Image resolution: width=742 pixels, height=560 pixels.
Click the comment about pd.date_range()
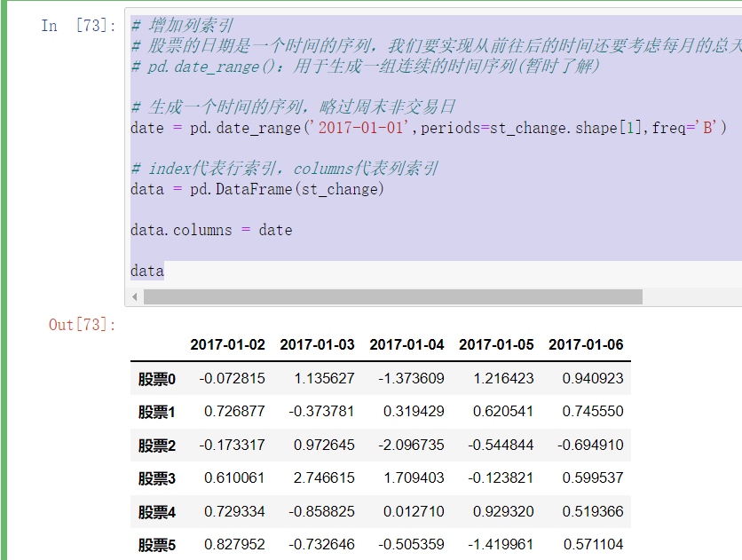[366, 67]
